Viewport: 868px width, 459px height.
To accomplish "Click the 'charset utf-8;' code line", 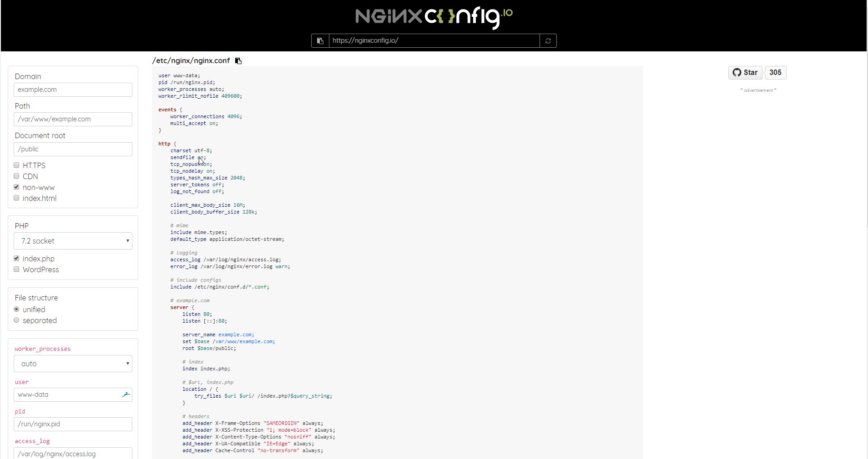I will point(191,150).
